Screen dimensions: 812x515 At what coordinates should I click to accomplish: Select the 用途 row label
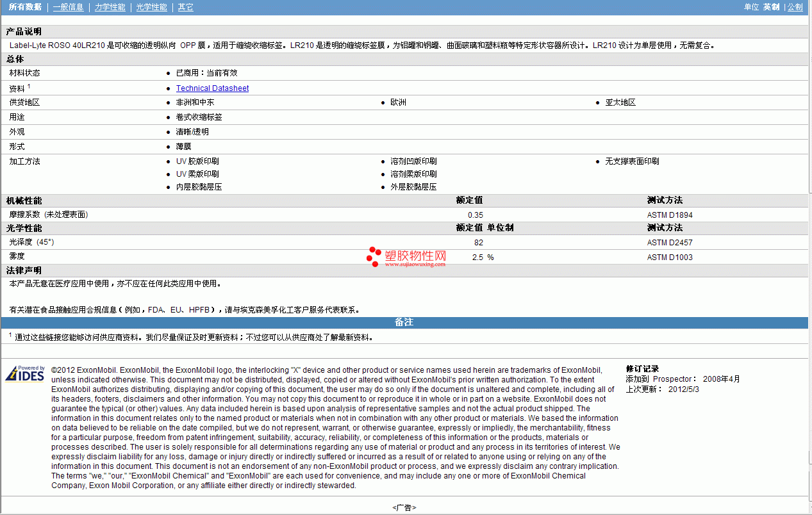(x=17, y=117)
